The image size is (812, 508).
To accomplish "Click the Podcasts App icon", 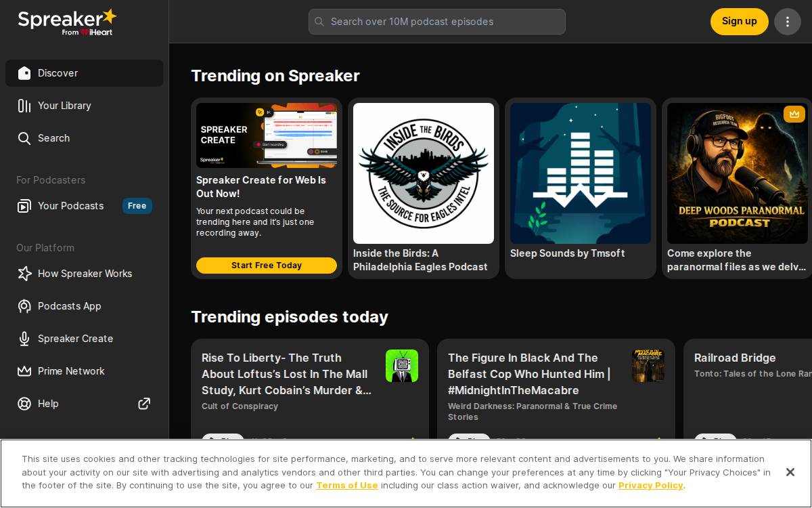I will coord(24,306).
